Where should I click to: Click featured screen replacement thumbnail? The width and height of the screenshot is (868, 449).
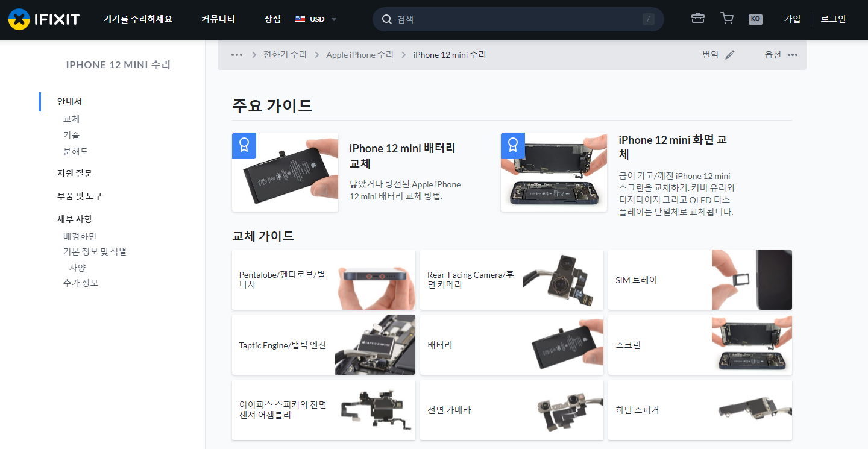pyautogui.click(x=554, y=172)
